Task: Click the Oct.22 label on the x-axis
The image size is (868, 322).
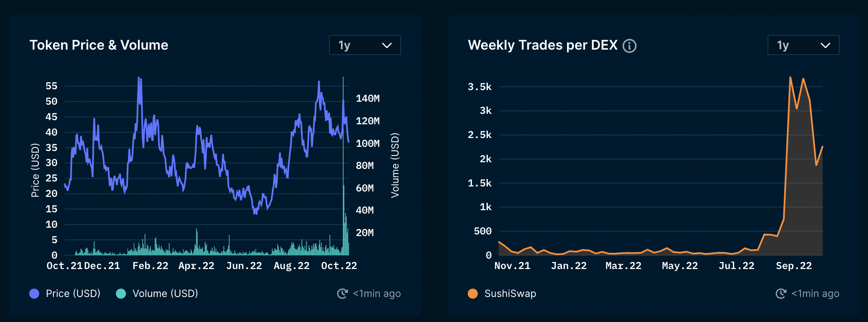Action: (x=339, y=265)
